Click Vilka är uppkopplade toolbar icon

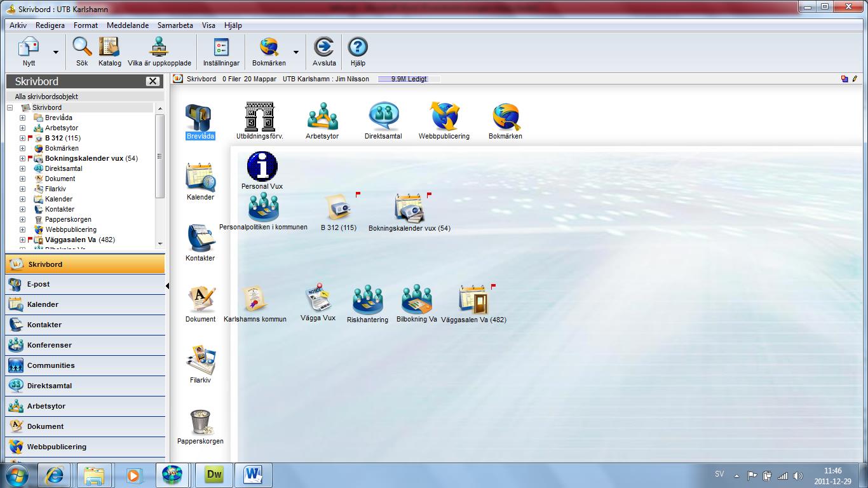[159, 51]
